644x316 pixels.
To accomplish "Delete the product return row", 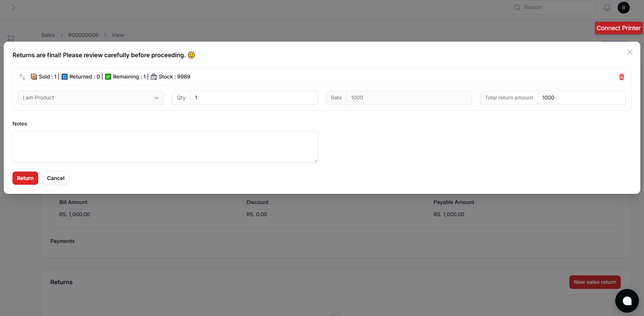I will [622, 77].
